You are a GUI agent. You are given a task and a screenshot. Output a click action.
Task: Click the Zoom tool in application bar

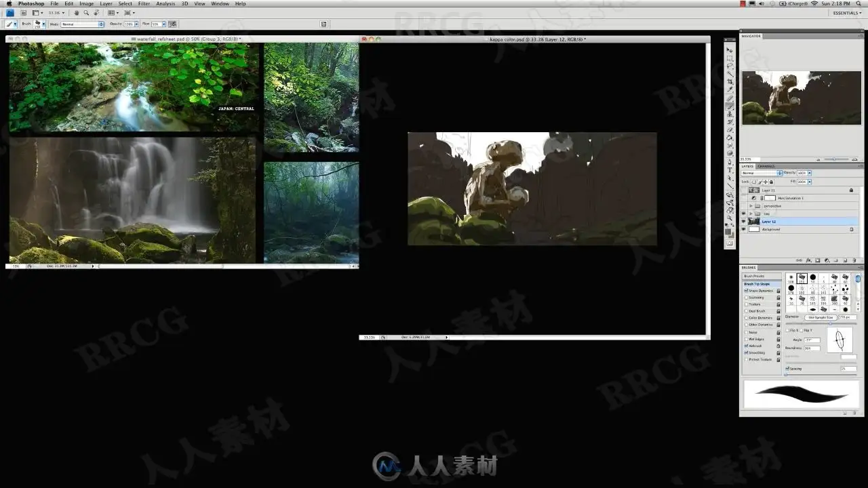(86, 13)
